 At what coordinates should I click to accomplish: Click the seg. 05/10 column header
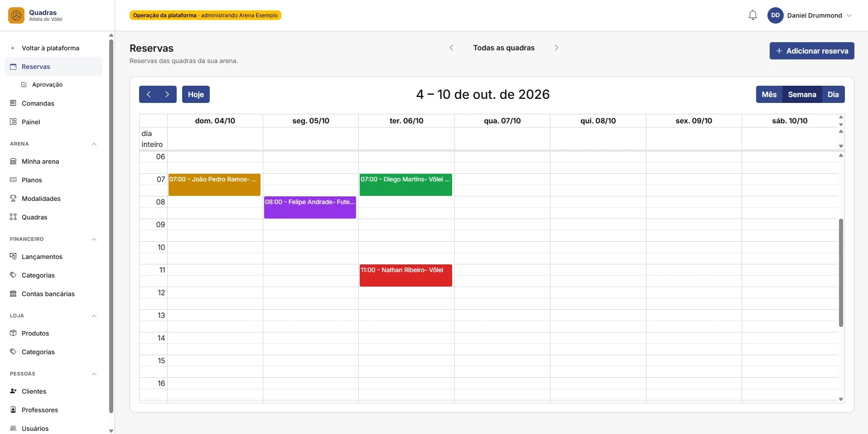pos(311,121)
